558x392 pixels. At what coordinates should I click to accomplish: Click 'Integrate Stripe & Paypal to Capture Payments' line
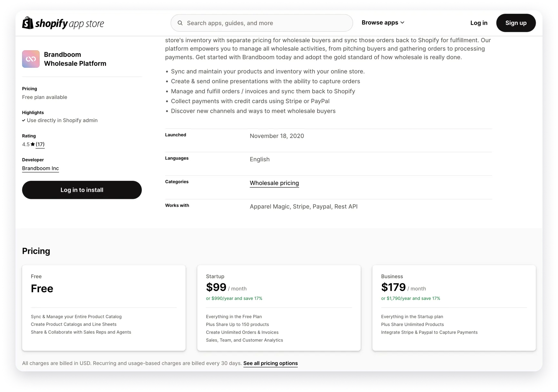pyautogui.click(x=429, y=332)
